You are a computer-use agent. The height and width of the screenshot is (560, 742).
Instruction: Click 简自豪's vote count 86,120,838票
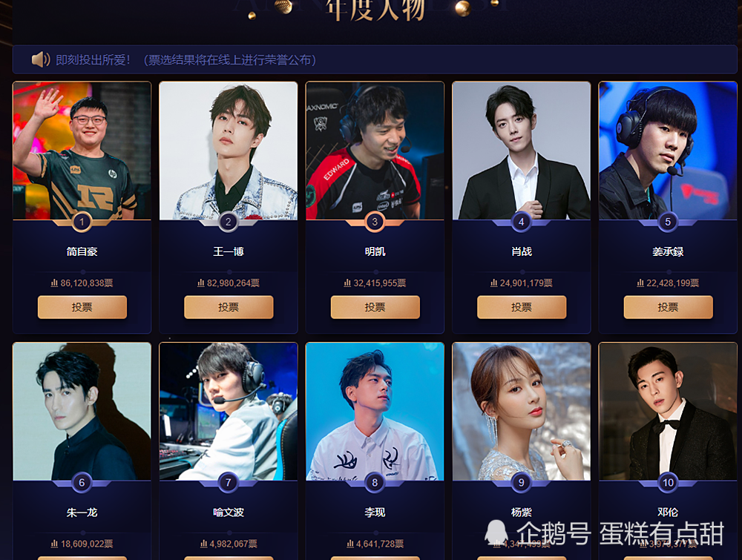(82, 283)
